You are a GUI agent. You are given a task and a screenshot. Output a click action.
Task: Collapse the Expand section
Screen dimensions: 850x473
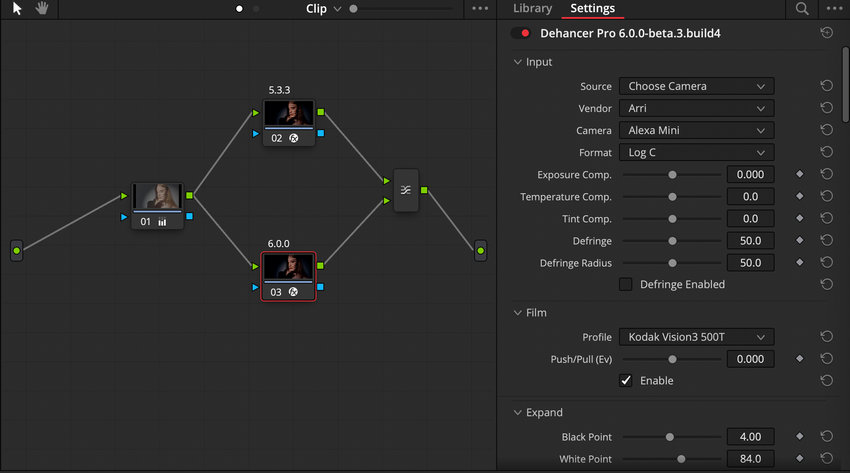coord(518,412)
